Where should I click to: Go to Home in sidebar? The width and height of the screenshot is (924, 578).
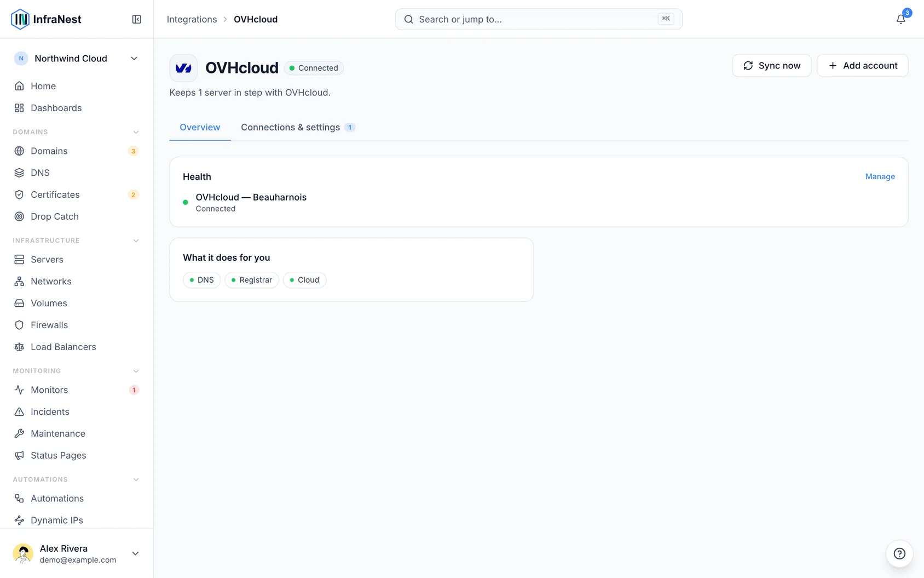tap(77, 86)
